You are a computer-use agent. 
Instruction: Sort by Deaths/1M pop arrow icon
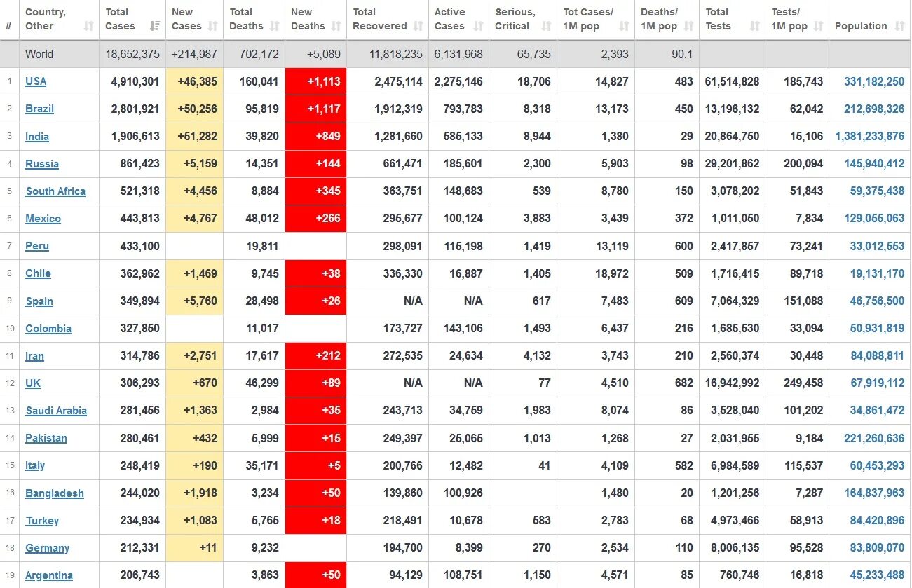(688, 27)
